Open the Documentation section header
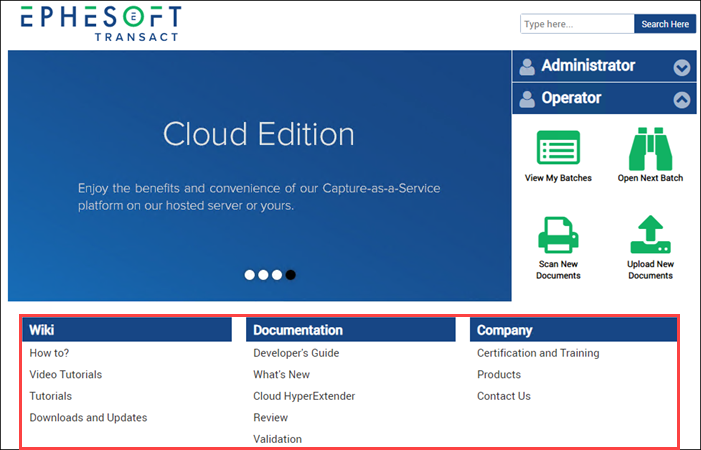Screen dimensions: 701x450 pos(350,330)
